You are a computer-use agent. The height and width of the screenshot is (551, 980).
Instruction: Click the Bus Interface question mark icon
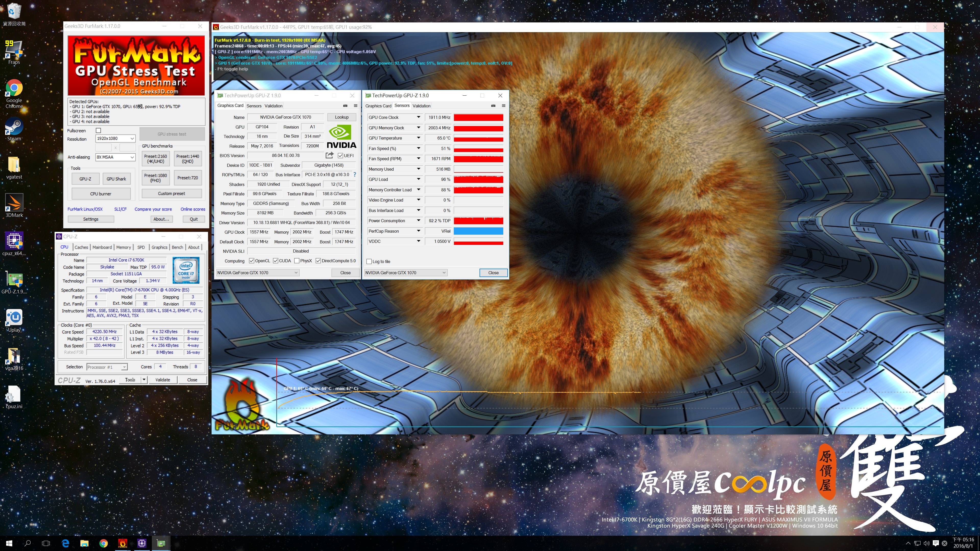(354, 174)
